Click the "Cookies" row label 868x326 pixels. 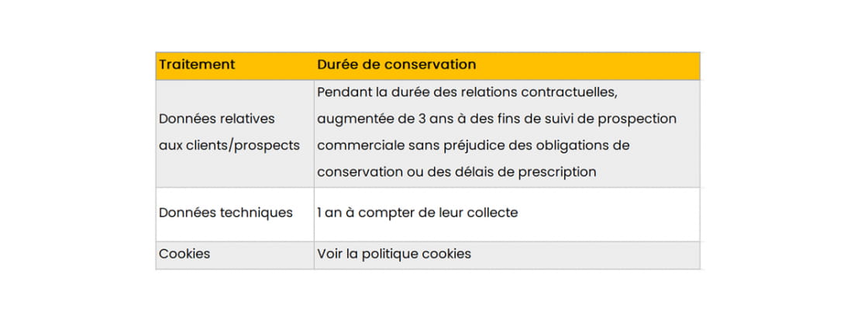pyautogui.click(x=184, y=254)
